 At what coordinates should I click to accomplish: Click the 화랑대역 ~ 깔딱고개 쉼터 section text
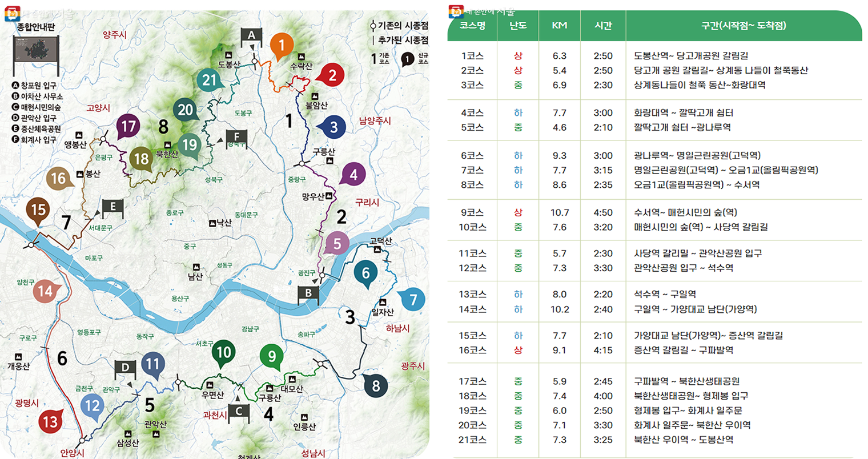pos(684,113)
